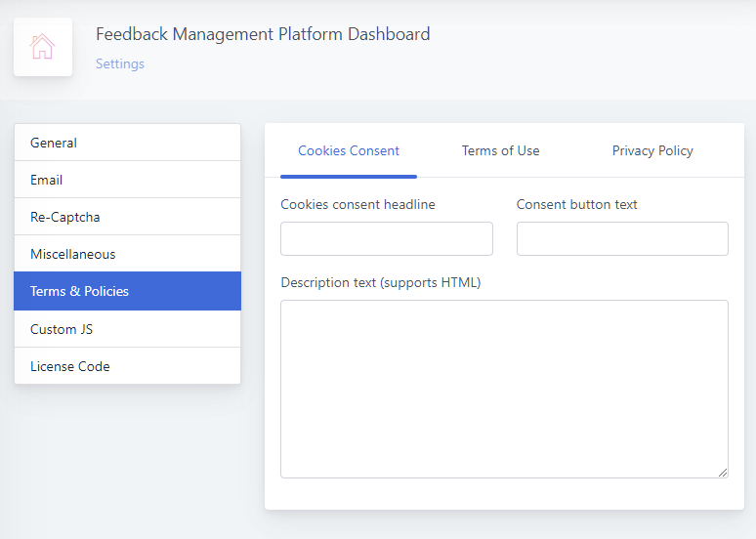Go to Re-Captcha settings
Screen dimensions: 756x539
(127, 217)
